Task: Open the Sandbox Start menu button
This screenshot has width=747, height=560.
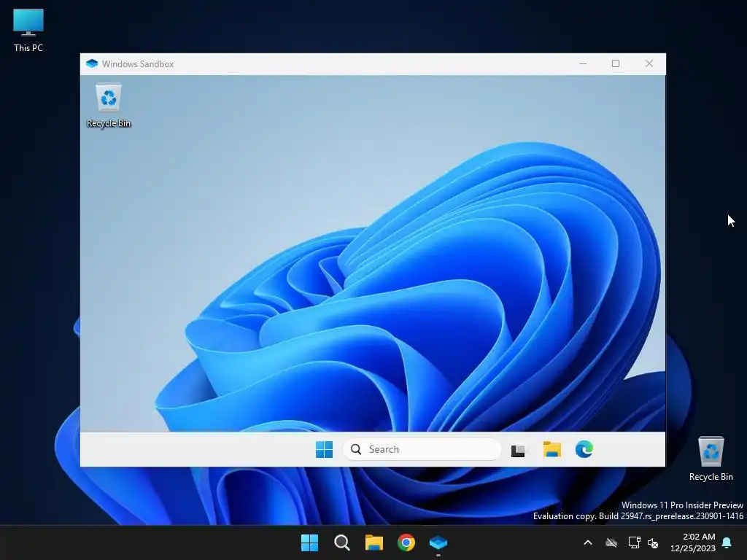Action: 325,449
